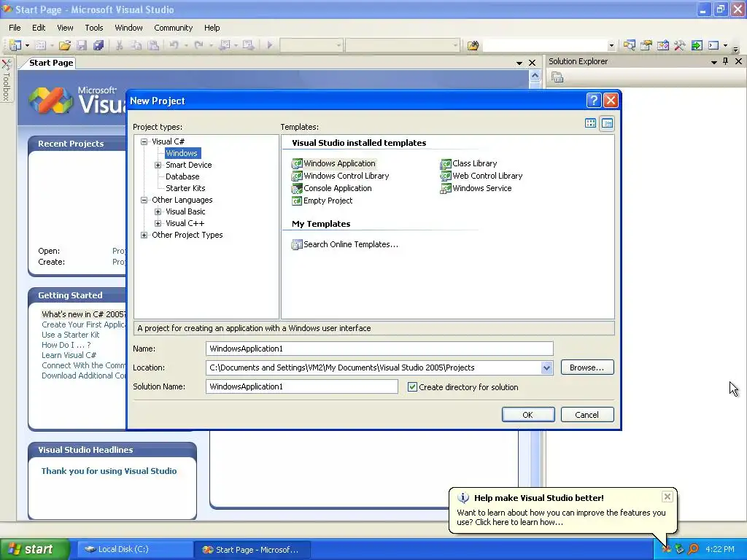Select the Empty Project template
This screenshot has width=747, height=560.
click(x=322, y=201)
